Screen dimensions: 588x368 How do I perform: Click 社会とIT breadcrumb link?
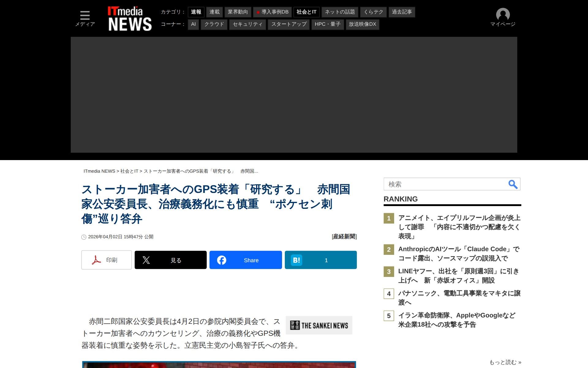click(x=129, y=171)
